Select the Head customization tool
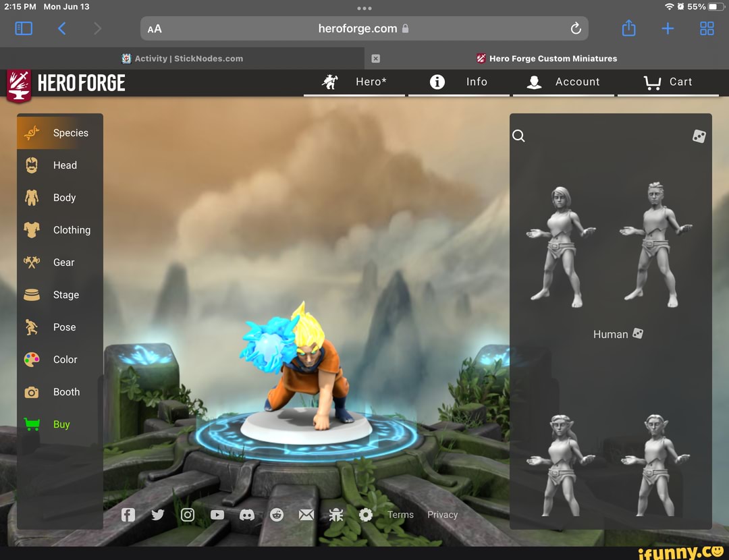729x560 pixels. [59, 165]
